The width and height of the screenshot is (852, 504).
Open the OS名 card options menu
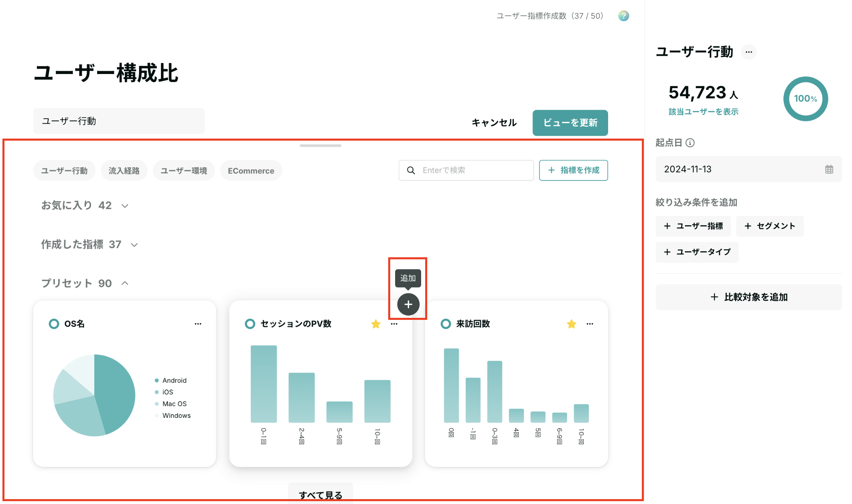click(198, 324)
